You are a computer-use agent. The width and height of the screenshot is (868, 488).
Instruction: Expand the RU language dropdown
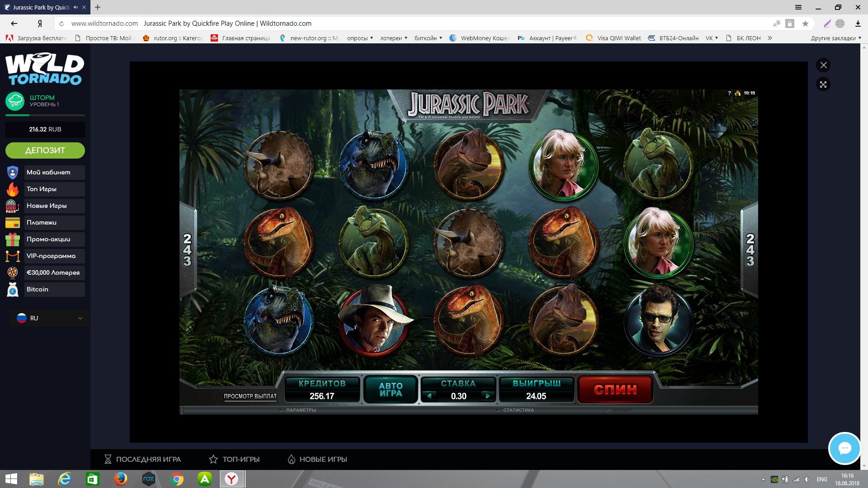[49, 318]
